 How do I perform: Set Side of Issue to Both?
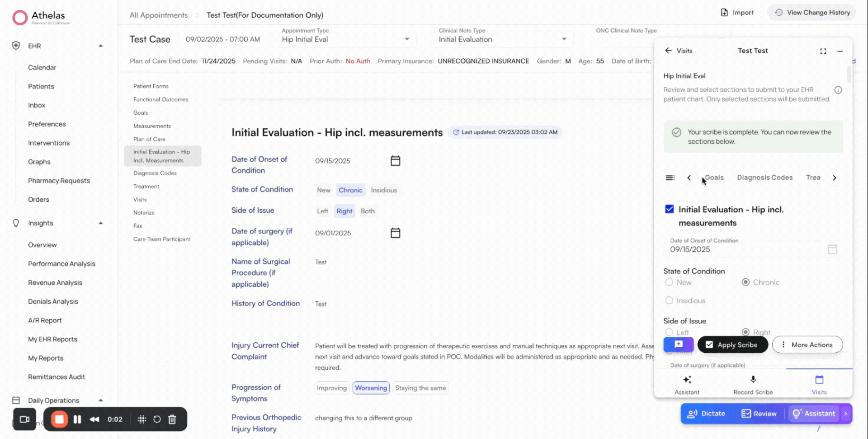(368, 211)
